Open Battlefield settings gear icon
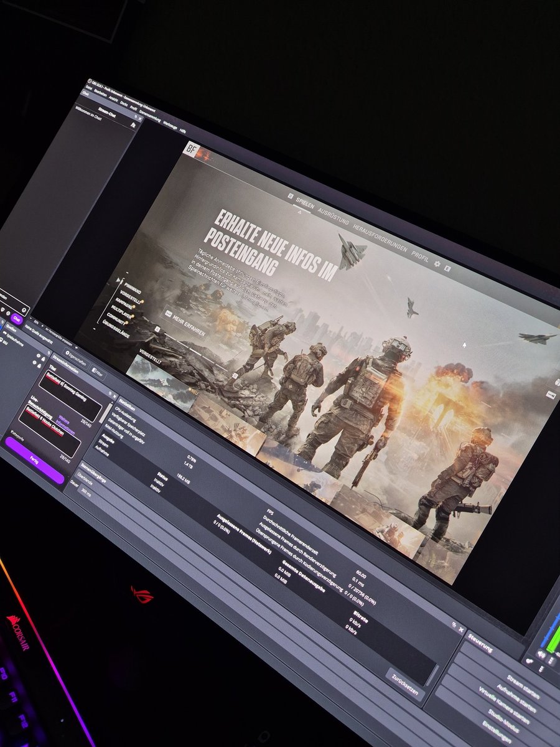The image size is (560, 747). pyautogui.click(x=437, y=263)
